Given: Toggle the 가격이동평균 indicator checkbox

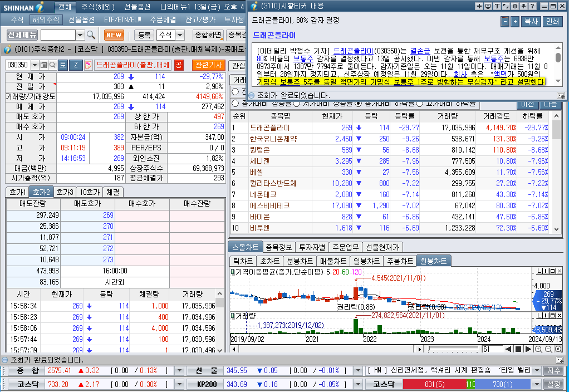Looking at the screenshot, I should click(x=233, y=272).
